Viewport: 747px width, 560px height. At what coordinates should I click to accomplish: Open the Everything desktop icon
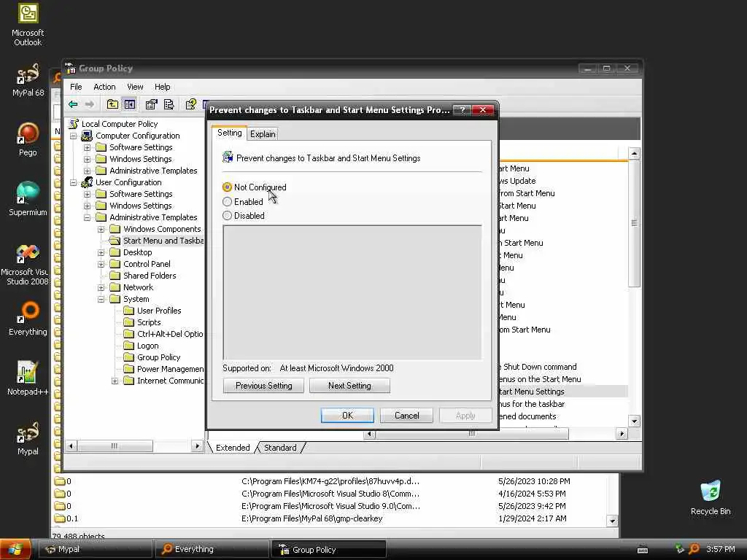pos(28,319)
